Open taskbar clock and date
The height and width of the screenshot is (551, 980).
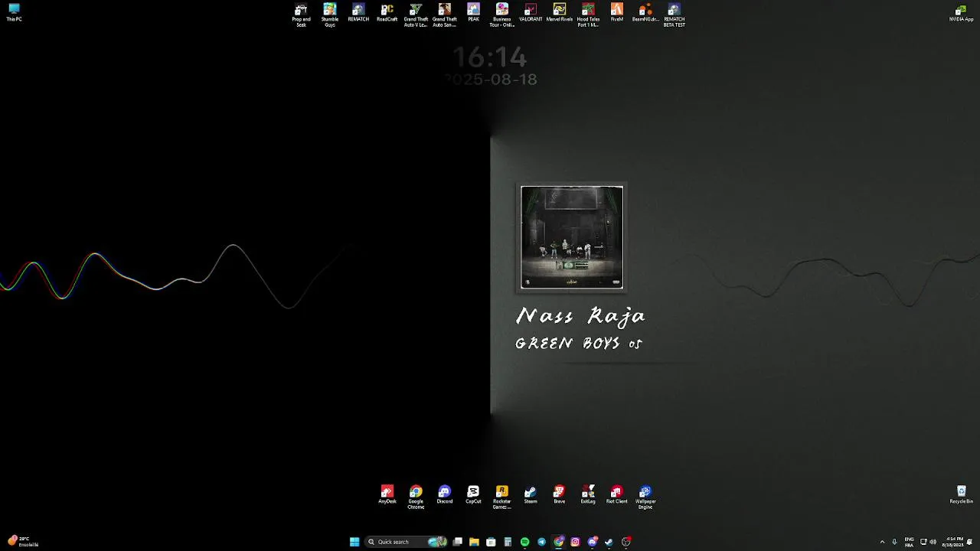(955, 542)
